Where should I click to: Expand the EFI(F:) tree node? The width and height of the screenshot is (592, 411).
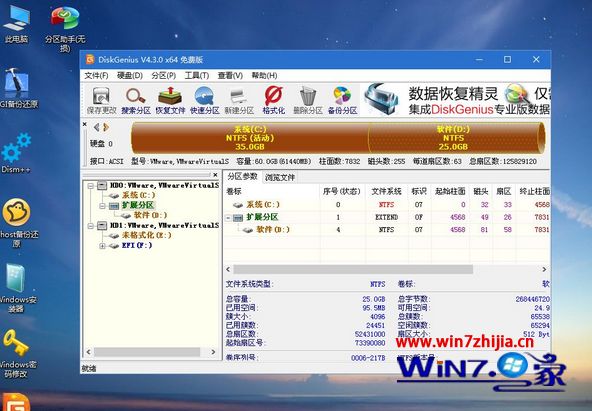[x=102, y=246]
